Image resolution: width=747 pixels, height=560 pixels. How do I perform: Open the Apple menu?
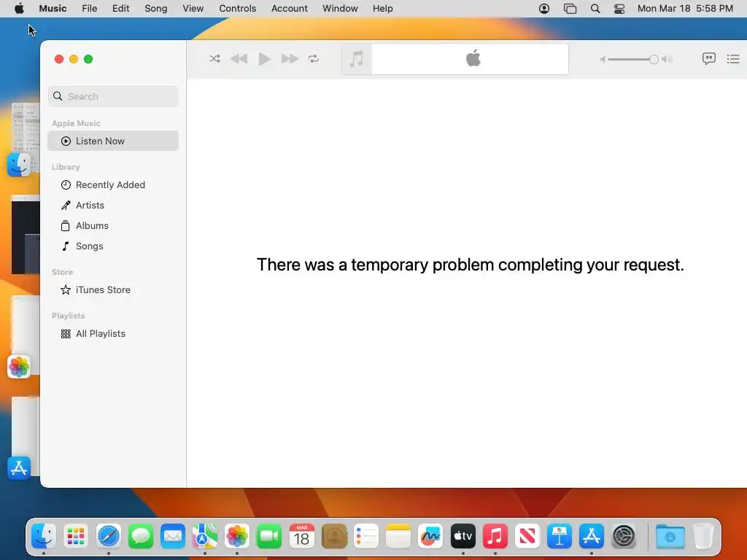coord(19,9)
